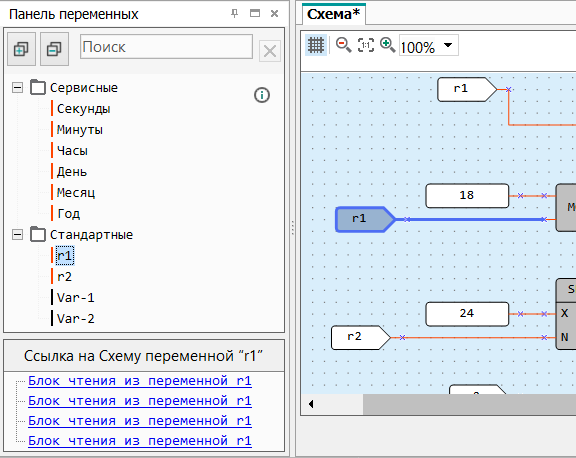Viewport: 576px width, 458px height.
Task: Open the 100% zoom dropdown
Action: tap(448, 45)
